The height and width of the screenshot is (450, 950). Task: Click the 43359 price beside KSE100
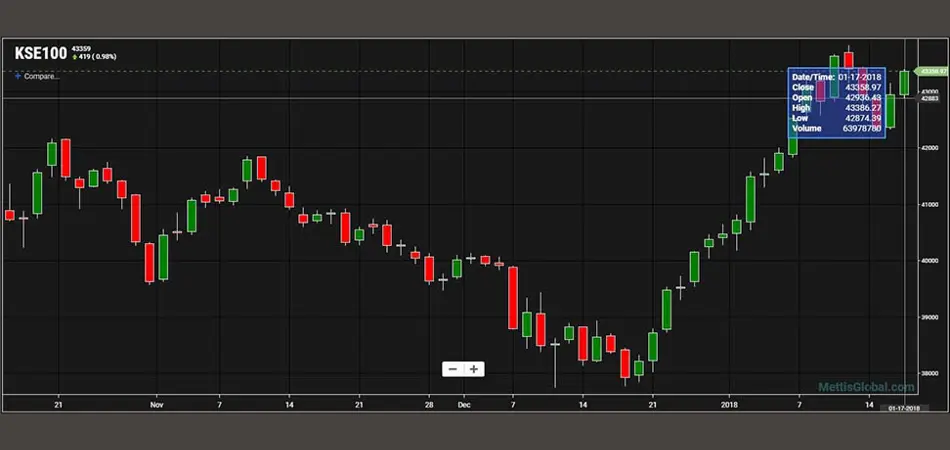[x=81, y=48]
